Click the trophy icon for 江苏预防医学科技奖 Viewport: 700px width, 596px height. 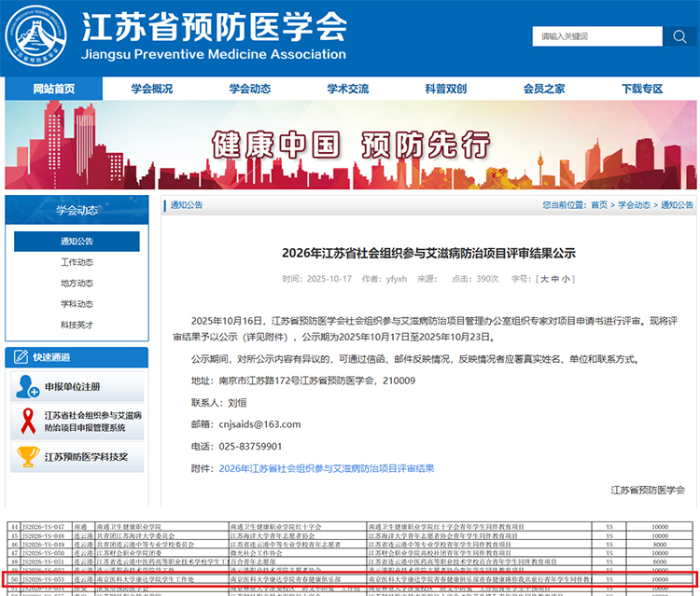[x=28, y=457]
